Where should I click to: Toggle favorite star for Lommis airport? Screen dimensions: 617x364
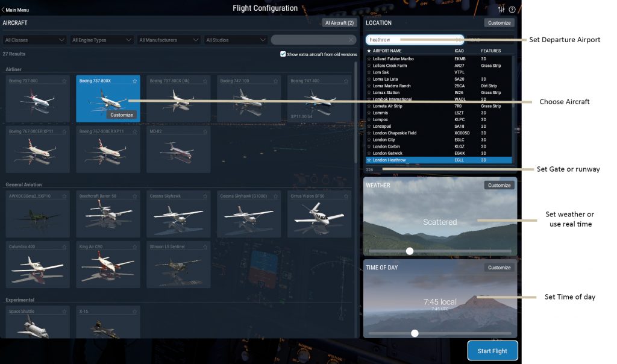(x=369, y=113)
